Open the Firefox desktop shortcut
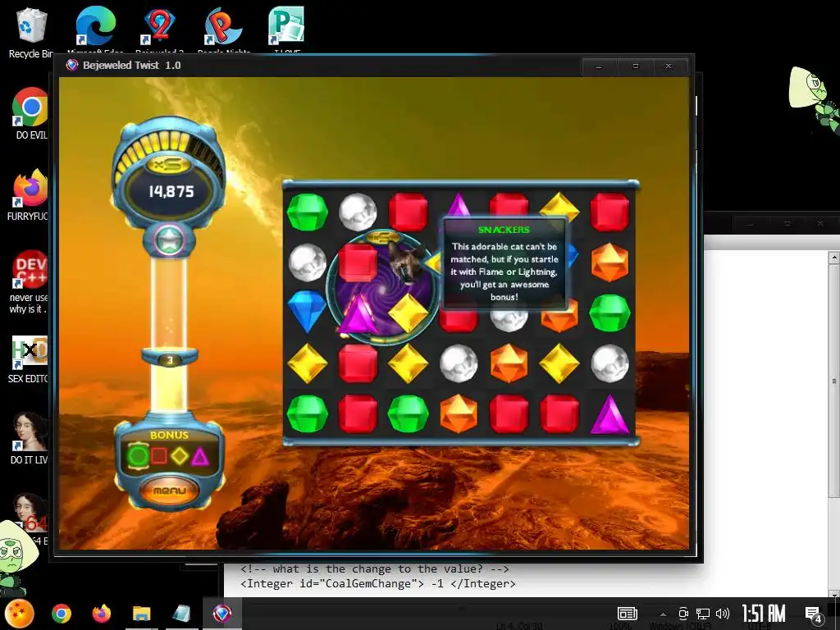This screenshot has width=840, height=630. [x=28, y=194]
